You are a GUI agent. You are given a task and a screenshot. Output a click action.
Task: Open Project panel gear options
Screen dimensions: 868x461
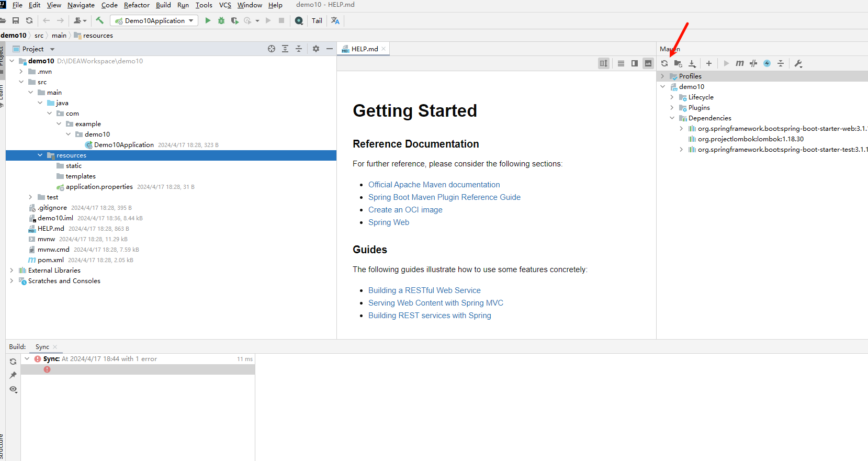[x=316, y=49]
